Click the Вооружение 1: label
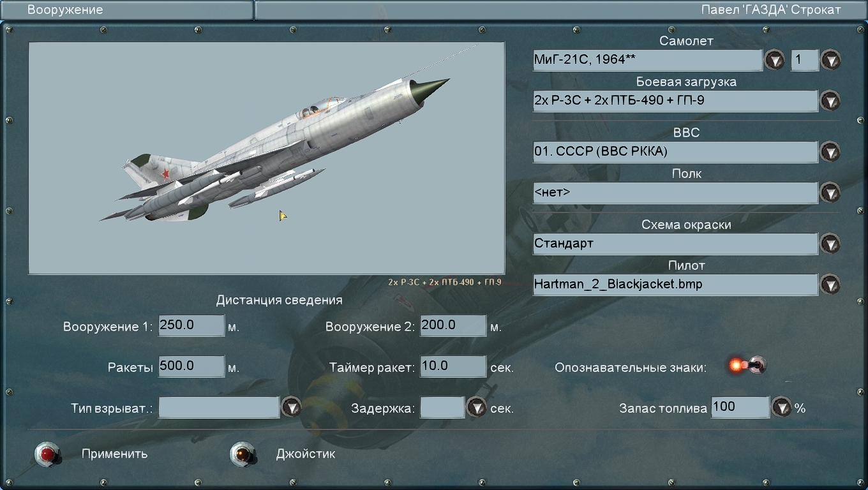Viewport: 868px width, 490px height. pyautogui.click(x=108, y=327)
